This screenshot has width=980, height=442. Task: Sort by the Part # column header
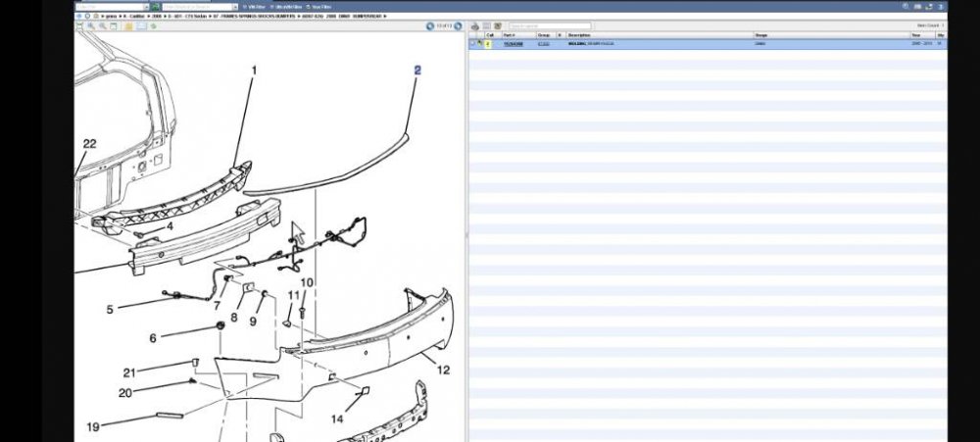pos(510,35)
